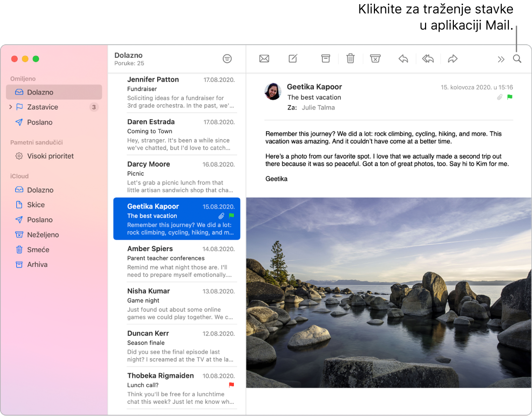Expand the Zastavice mailbox
This screenshot has height=416, width=532.
[10, 107]
